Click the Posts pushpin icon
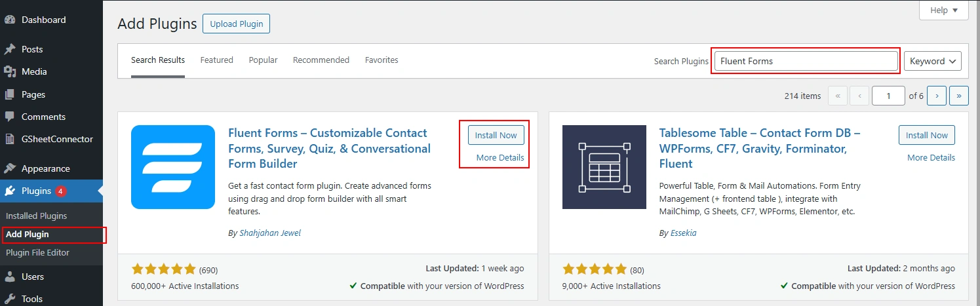Image resolution: width=980 pixels, height=306 pixels. 10,49
